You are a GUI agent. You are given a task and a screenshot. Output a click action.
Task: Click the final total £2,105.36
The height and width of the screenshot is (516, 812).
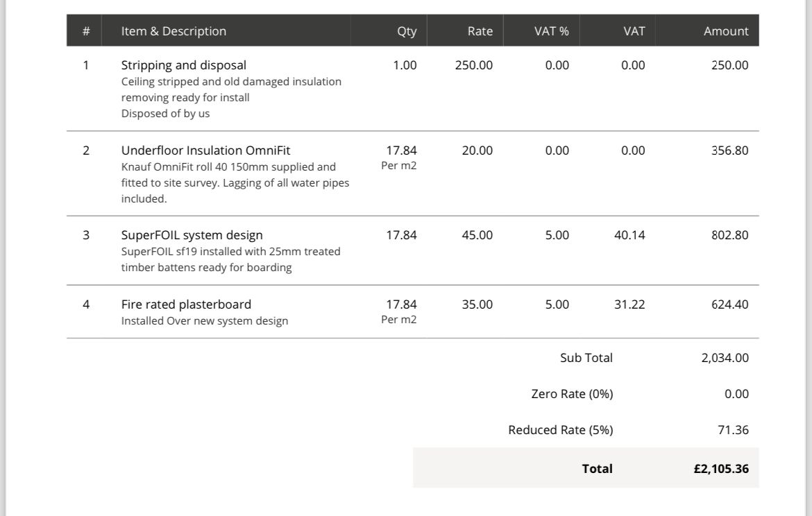[720, 469]
